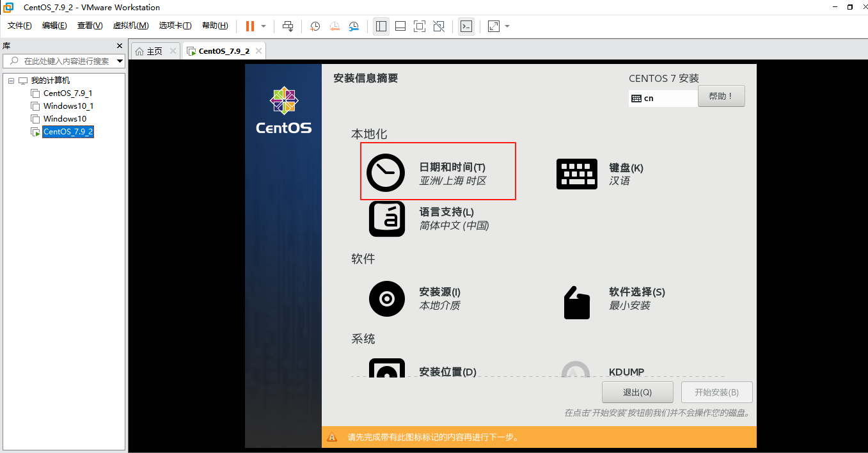Viewport: 868px width, 453px height.
Task: Open the KDUMP settings icon
Action: coord(576,369)
